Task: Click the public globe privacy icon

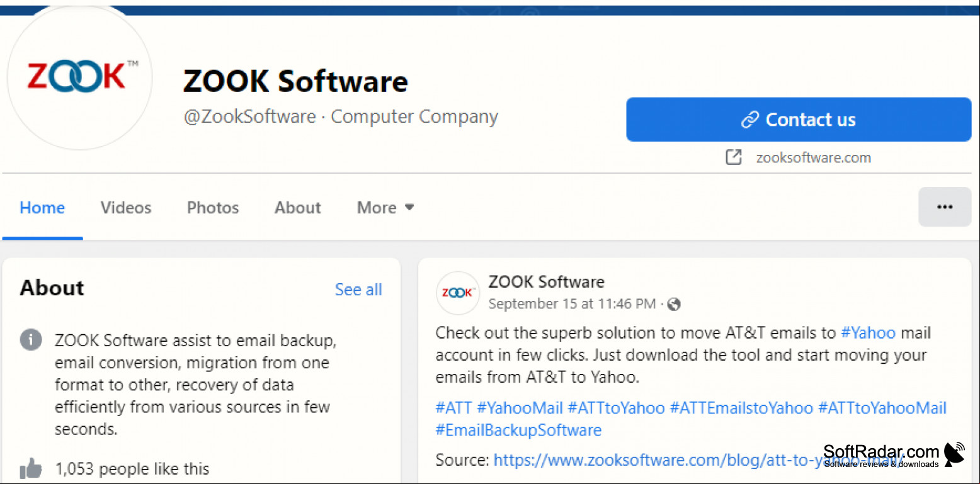Action: tap(674, 305)
